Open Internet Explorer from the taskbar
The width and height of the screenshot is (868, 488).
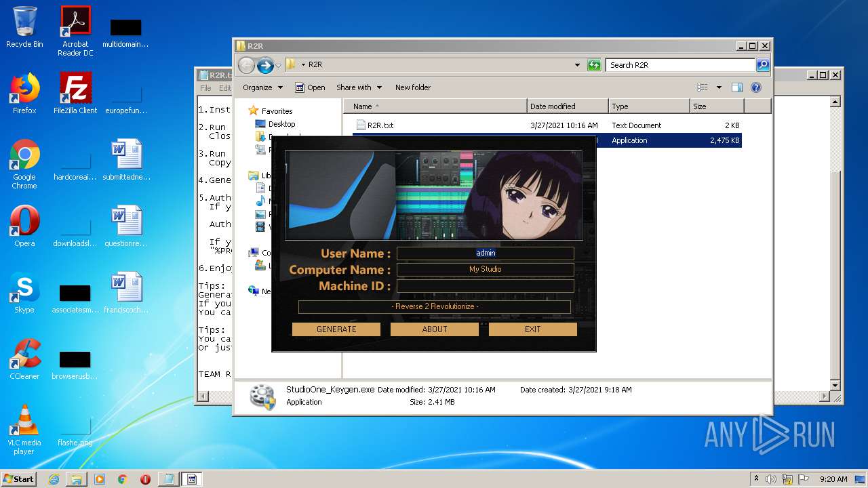(x=54, y=479)
